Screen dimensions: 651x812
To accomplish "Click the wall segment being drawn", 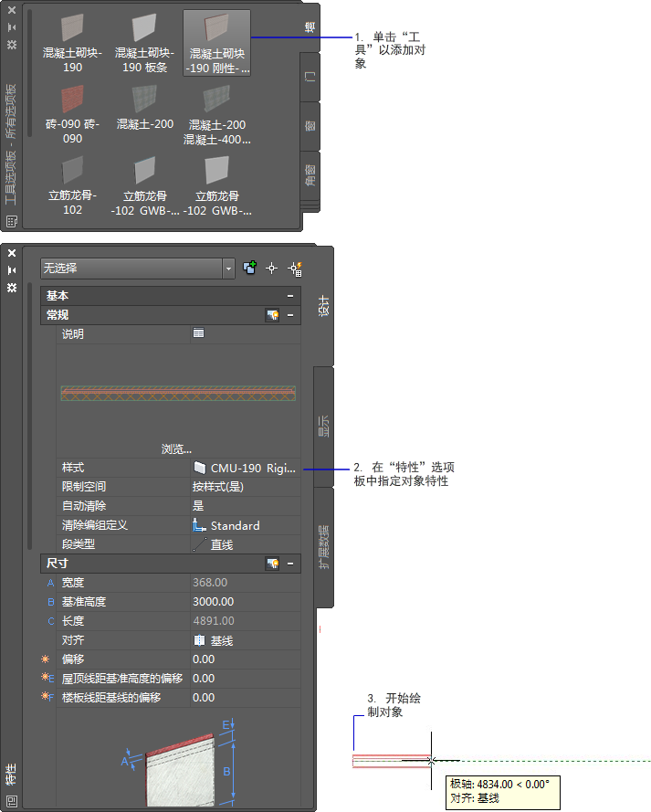I will pyautogui.click(x=391, y=761).
